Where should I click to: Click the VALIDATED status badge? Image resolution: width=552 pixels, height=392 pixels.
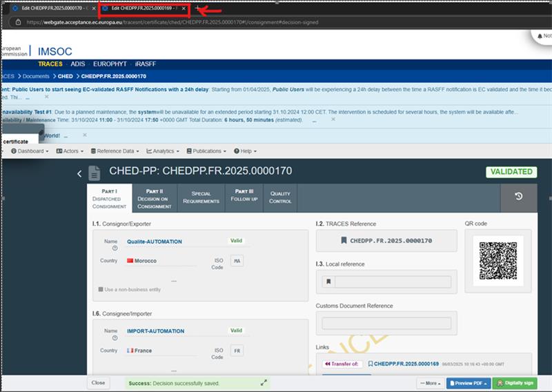pos(511,172)
